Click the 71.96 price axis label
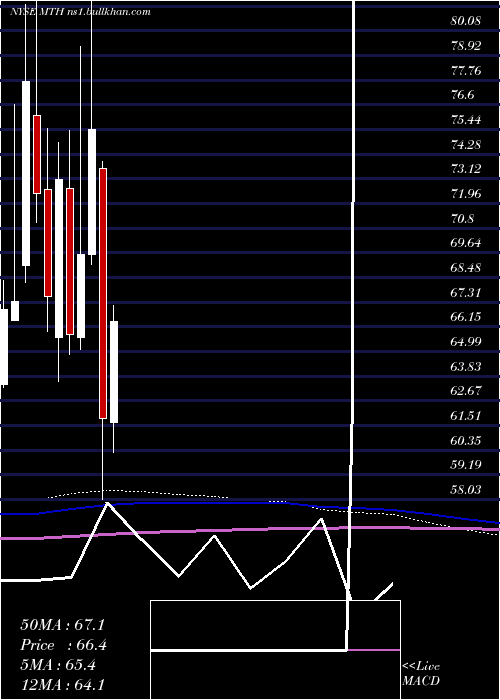Image resolution: width=500 pixels, height=700 pixels. pos(466,194)
